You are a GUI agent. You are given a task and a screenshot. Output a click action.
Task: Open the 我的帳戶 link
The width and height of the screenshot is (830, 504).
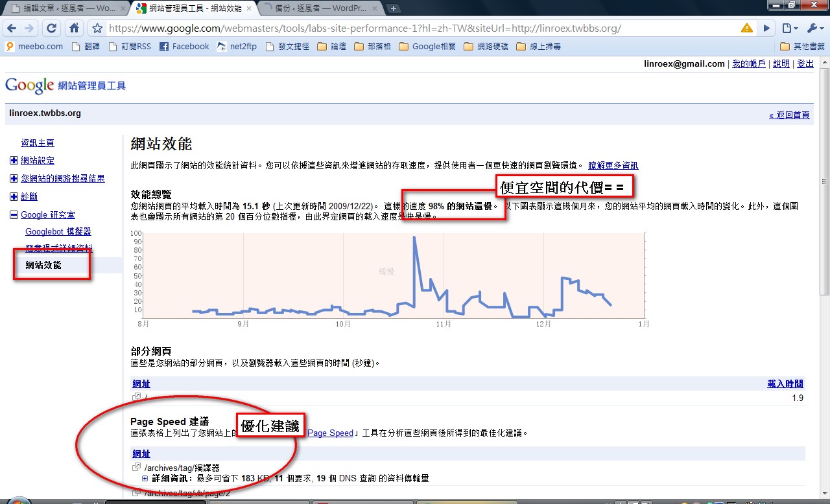click(x=748, y=63)
